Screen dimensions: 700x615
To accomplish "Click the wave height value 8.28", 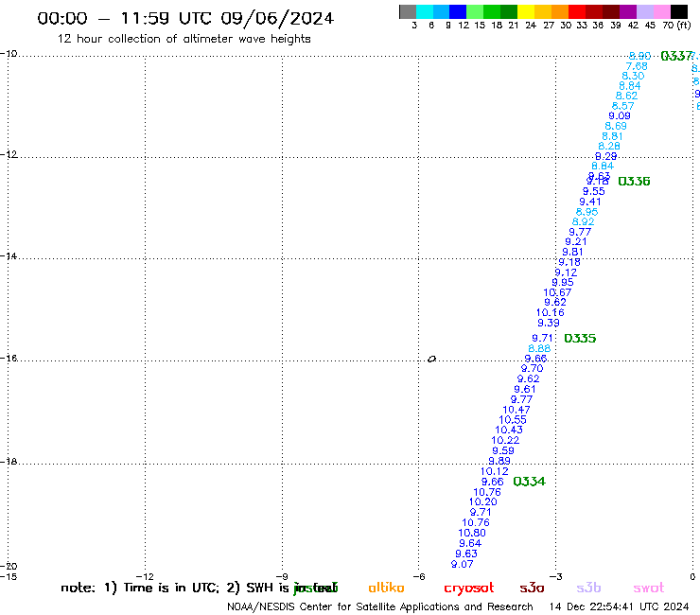I will click(x=609, y=146).
